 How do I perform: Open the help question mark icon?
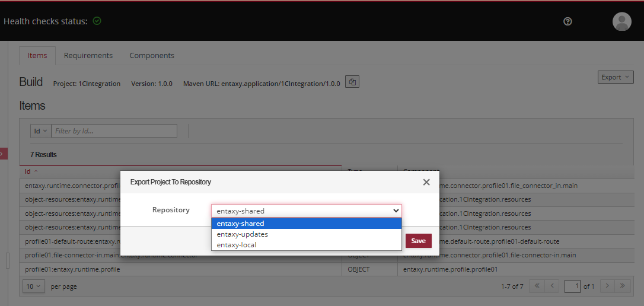click(568, 21)
